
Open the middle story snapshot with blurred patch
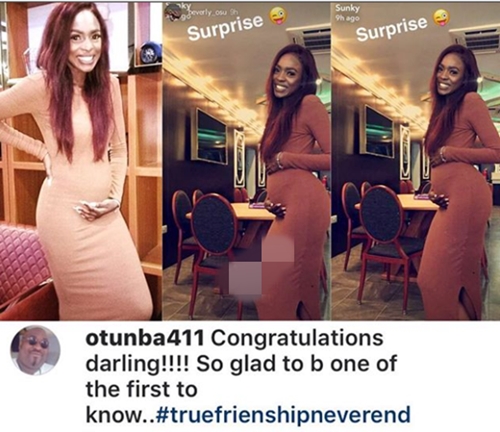tap(247, 162)
